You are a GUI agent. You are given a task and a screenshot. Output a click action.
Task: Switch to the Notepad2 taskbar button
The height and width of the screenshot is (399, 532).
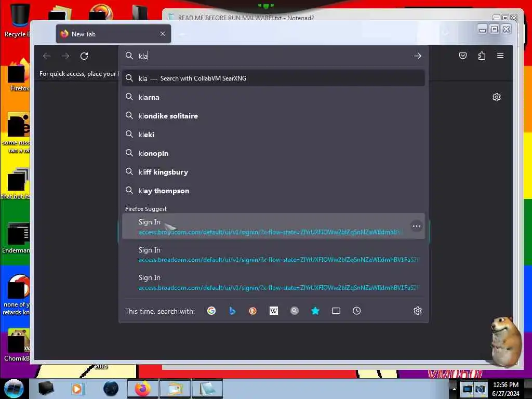[207, 389]
